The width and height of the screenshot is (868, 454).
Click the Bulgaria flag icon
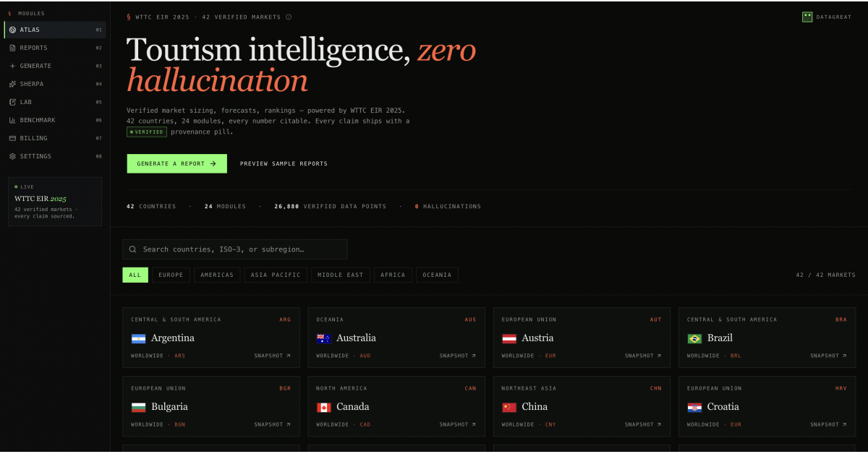pos(138,407)
